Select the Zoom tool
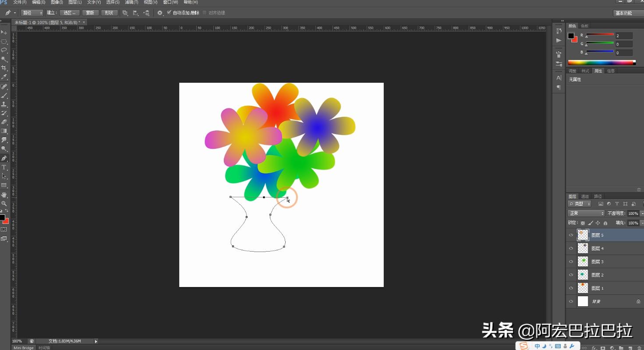This screenshot has width=644, height=350. (x=4, y=203)
